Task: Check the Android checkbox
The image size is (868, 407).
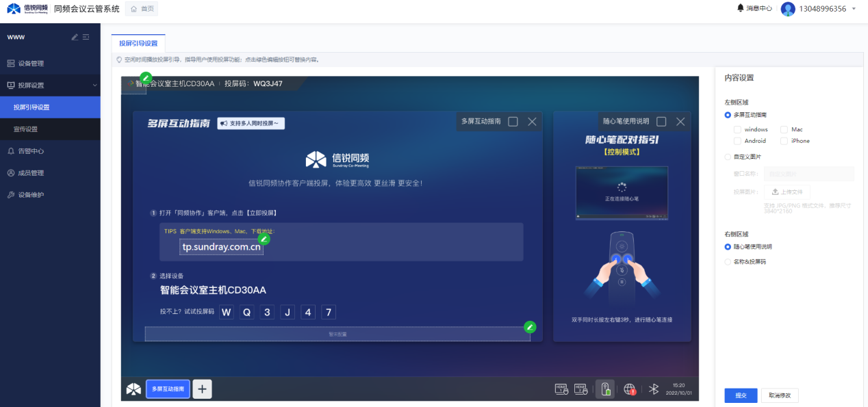Action: pyautogui.click(x=737, y=141)
